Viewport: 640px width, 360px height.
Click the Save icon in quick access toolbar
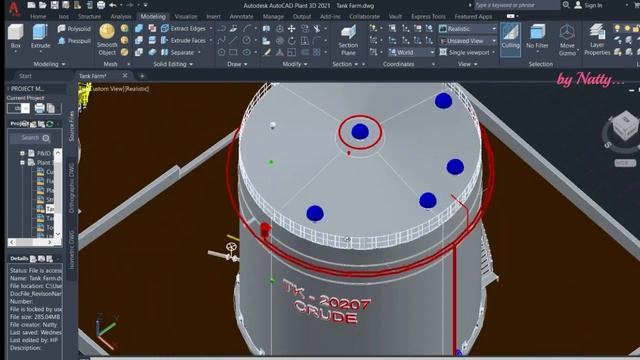coord(54,5)
